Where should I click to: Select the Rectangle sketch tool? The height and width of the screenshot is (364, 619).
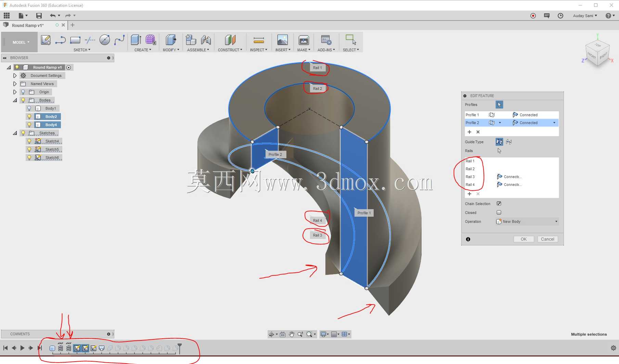click(75, 40)
